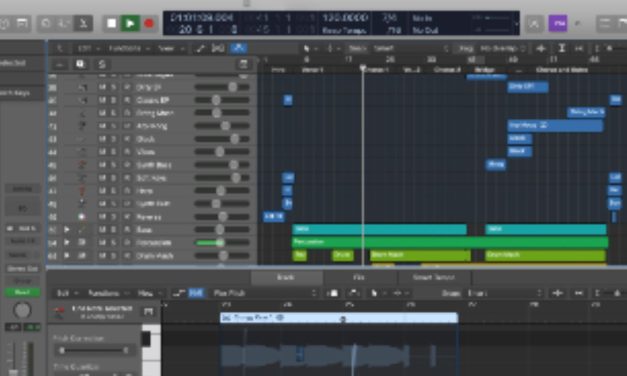Toggle vertical auto zoom button
The image size is (627, 376).
[561, 48]
